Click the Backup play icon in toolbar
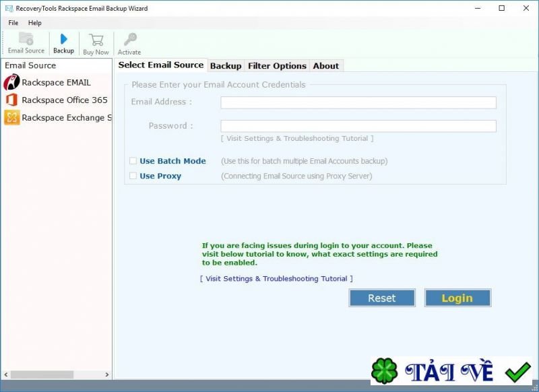 pos(63,39)
